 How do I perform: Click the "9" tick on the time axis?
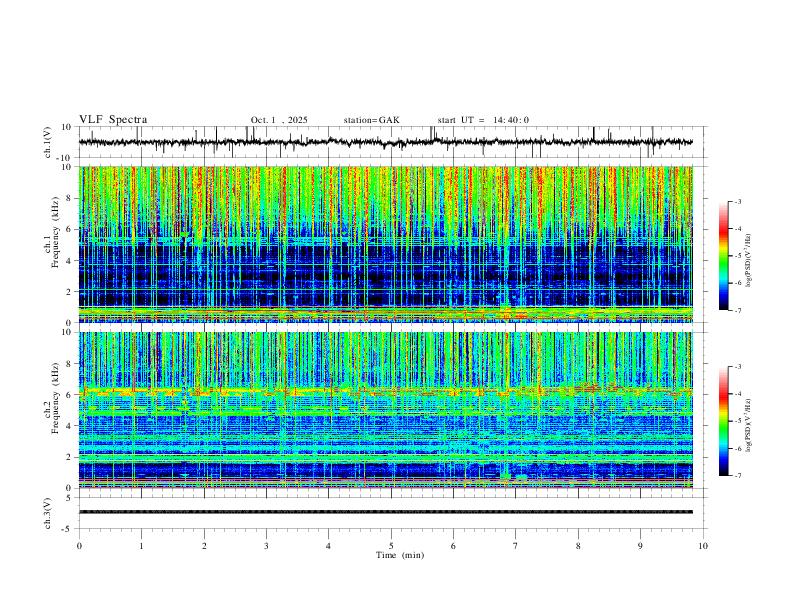click(x=640, y=546)
